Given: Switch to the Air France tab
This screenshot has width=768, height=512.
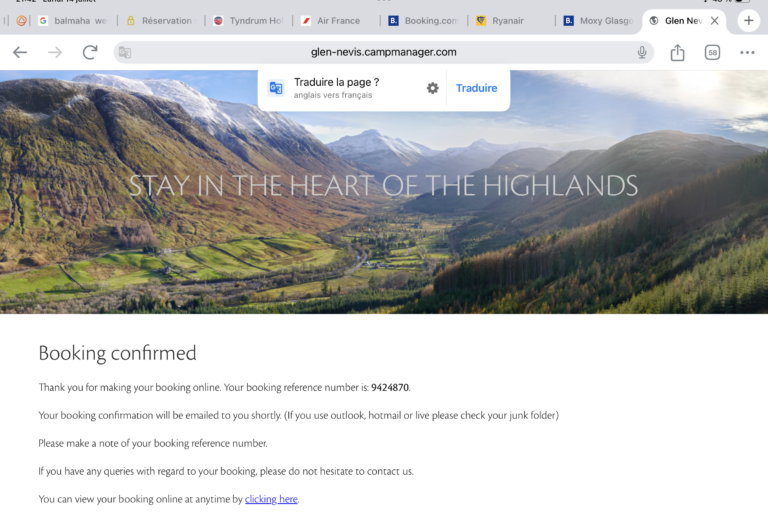Looking at the screenshot, I should click(x=332, y=21).
